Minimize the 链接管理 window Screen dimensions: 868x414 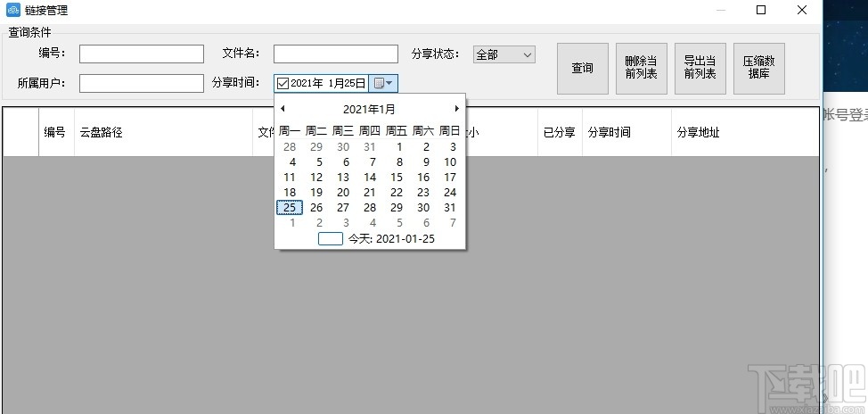click(x=721, y=10)
